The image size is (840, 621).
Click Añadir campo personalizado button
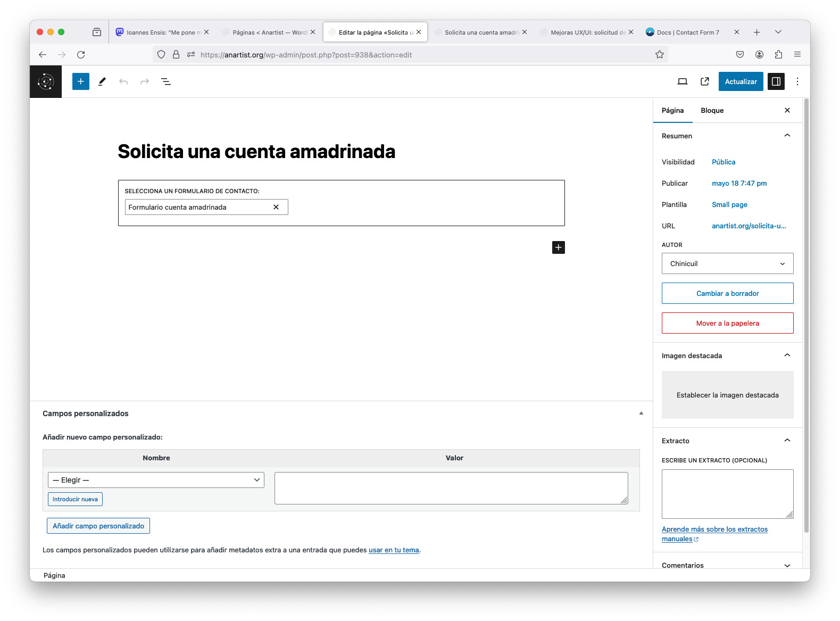click(98, 526)
